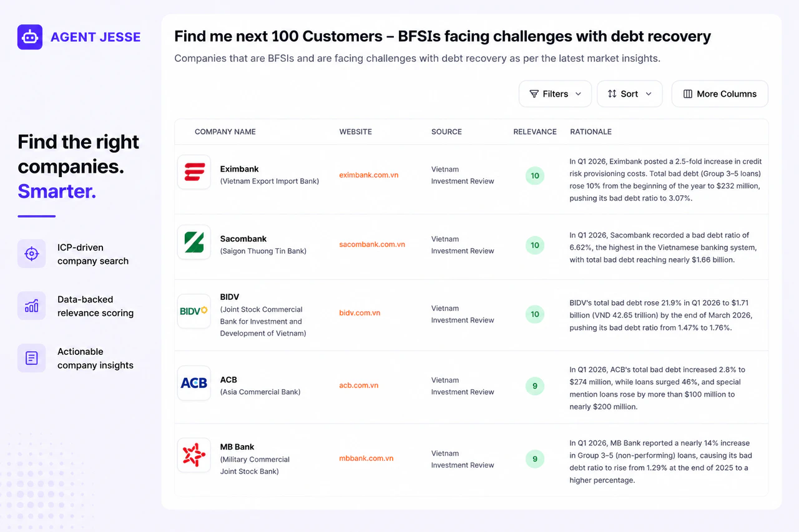Click BIDV's relevance score 10 badge
799x532 pixels.
(535, 314)
